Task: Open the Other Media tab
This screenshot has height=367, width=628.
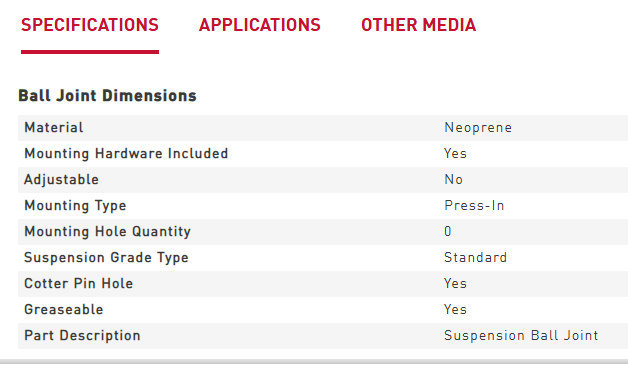Action: point(419,25)
